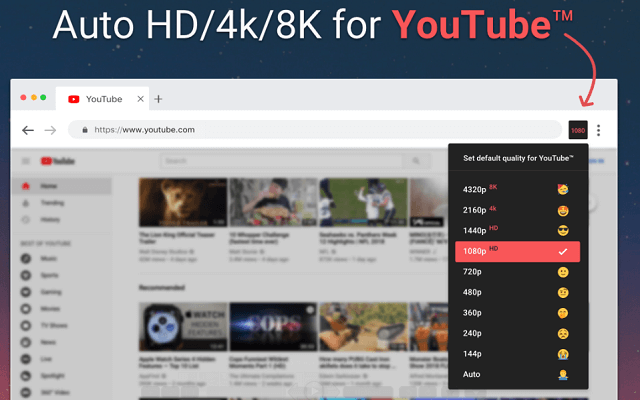Set default quality to 480p
This screenshot has height=400, width=640.
(517, 292)
